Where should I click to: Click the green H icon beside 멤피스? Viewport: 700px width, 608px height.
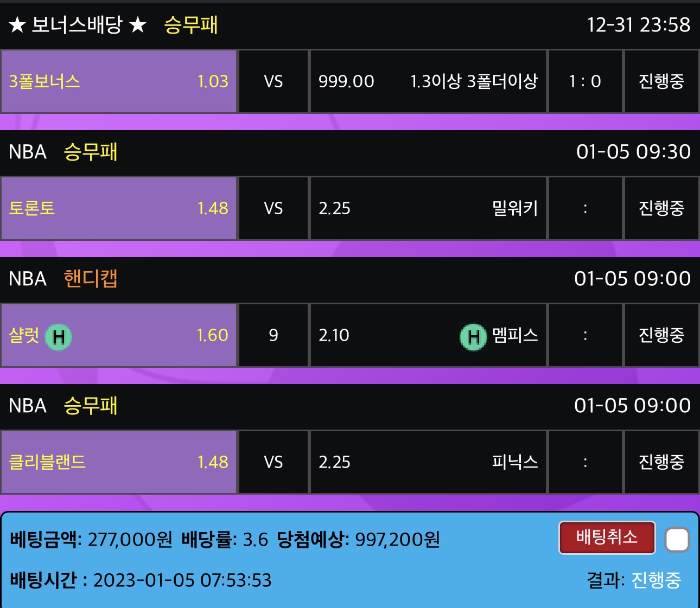[x=473, y=336]
